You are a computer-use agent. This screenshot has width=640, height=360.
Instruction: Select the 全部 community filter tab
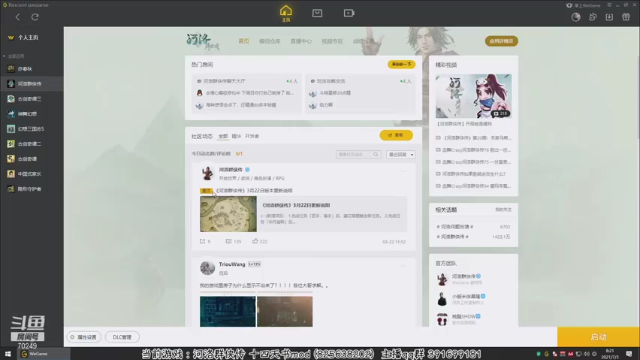(223, 136)
